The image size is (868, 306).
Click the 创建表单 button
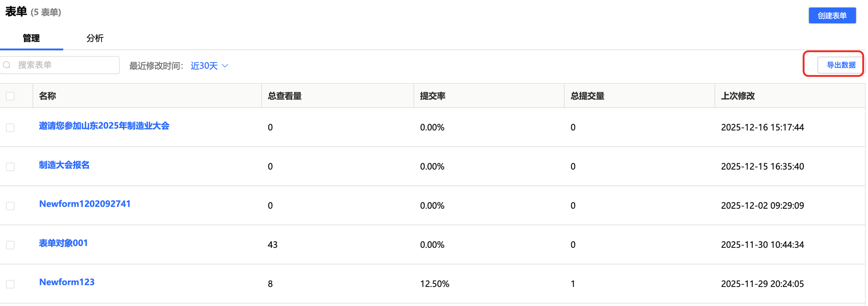[832, 16]
